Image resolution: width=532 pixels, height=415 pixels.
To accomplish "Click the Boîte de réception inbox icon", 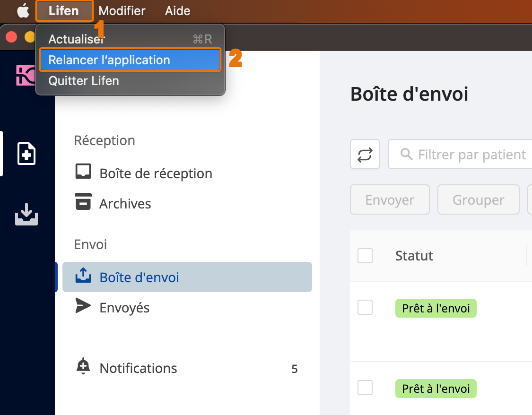I will [83, 171].
